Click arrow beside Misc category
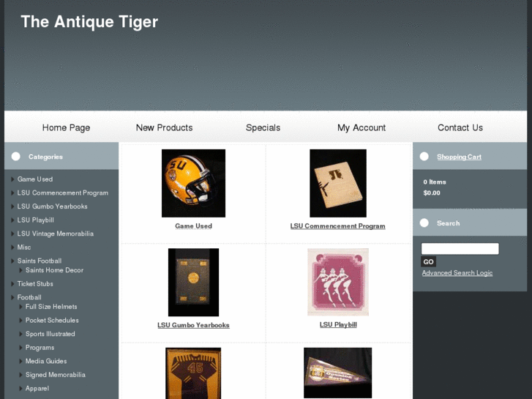532x399 pixels. pos(12,247)
